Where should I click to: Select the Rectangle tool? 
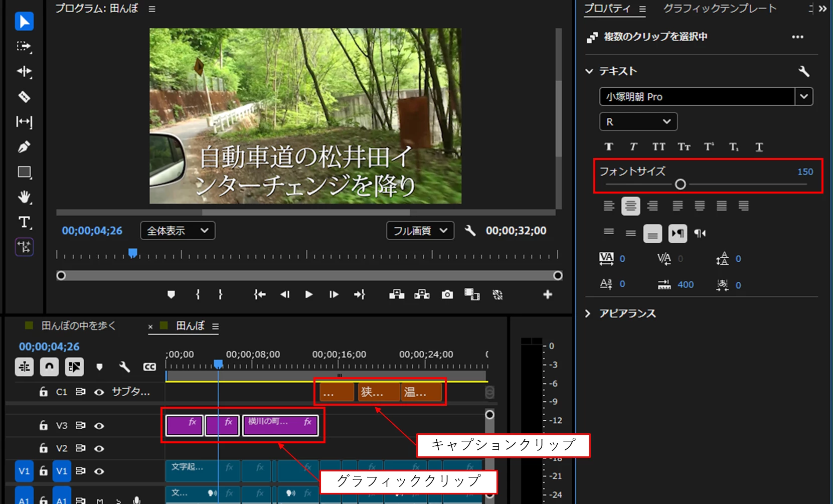point(24,173)
